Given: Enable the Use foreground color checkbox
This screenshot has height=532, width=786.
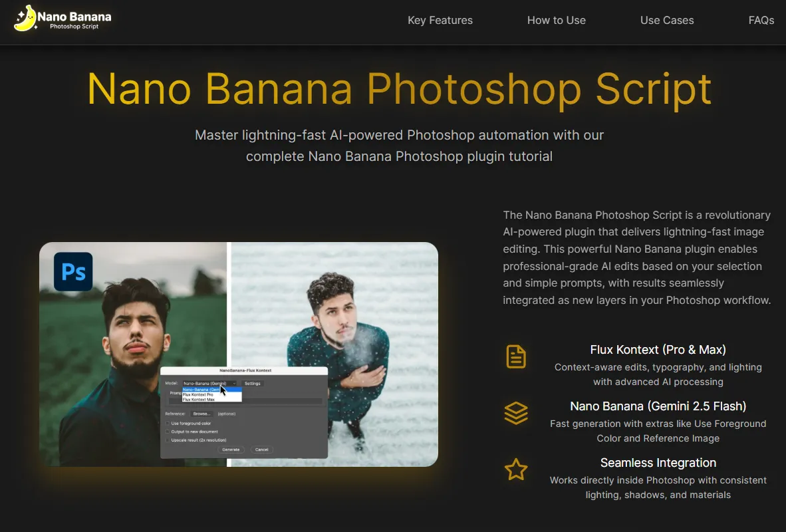Looking at the screenshot, I should (167, 424).
